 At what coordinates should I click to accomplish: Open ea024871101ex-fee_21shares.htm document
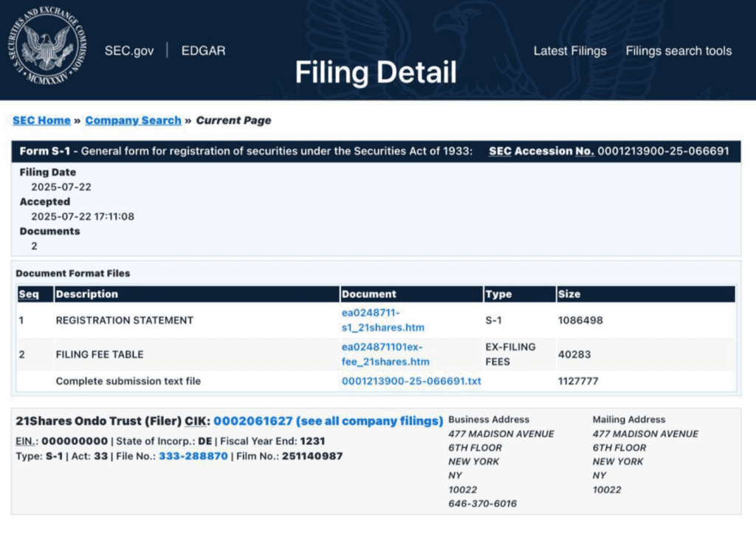pos(385,354)
